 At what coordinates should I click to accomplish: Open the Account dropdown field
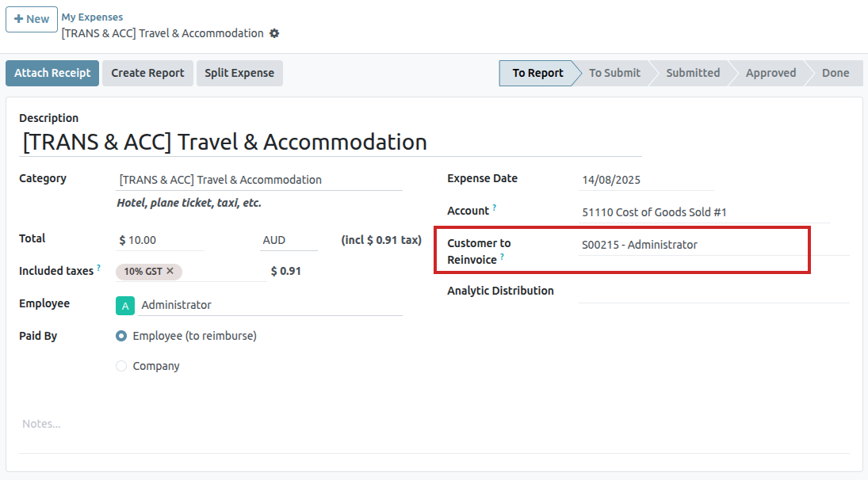(704, 212)
